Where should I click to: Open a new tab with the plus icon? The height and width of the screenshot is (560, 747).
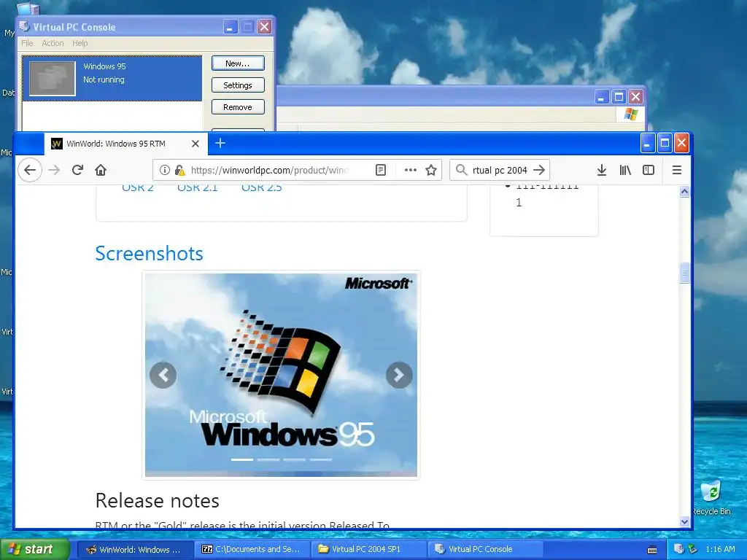click(x=220, y=144)
